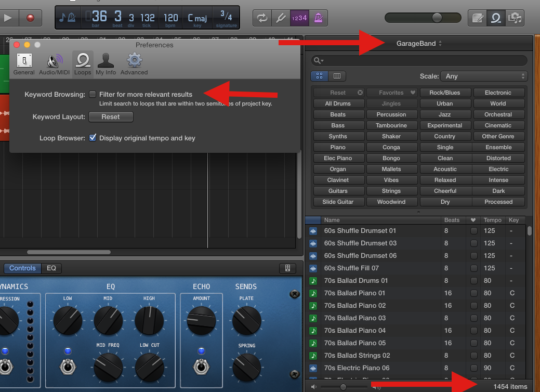Adjust the master volume slider

point(437,18)
